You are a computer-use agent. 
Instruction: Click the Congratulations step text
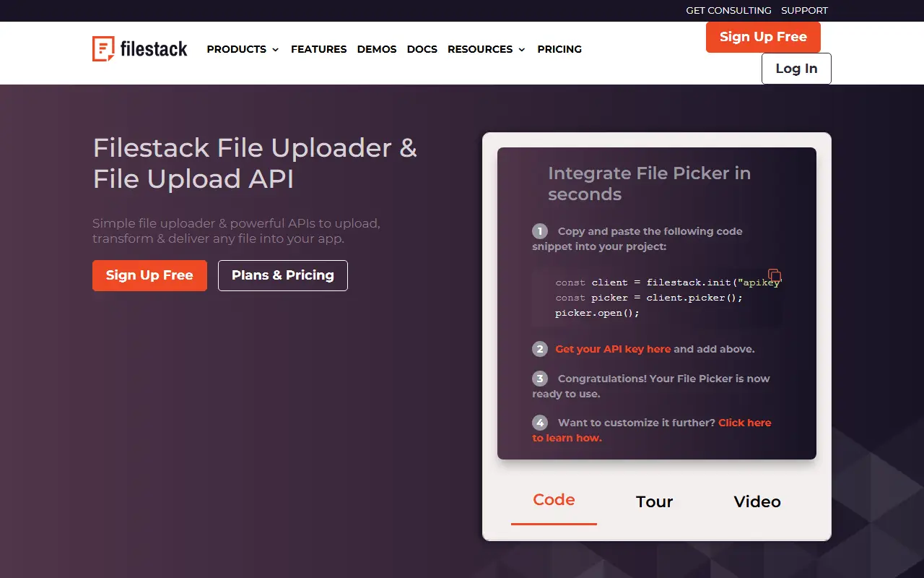click(651, 386)
